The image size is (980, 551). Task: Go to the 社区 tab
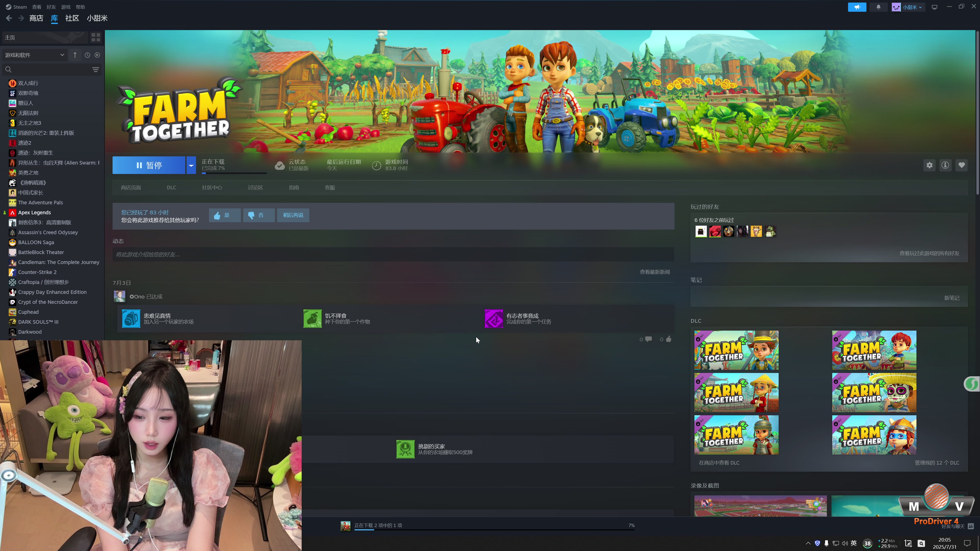pyautogui.click(x=72, y=18)
